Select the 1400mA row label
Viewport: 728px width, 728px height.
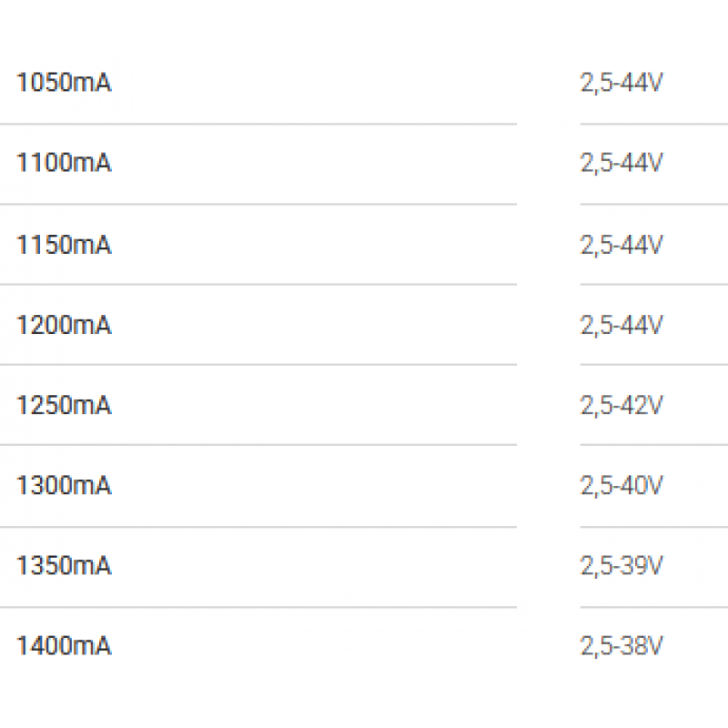click(64, 646)
